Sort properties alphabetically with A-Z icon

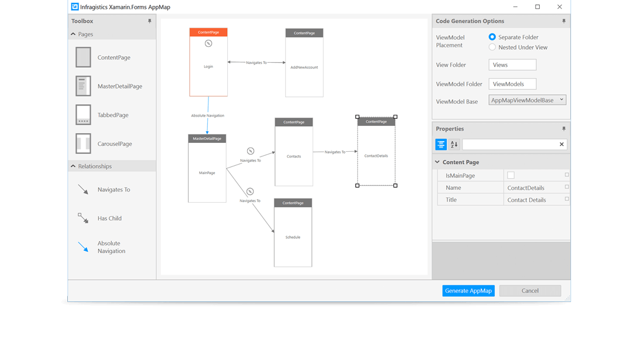pos(454,144)
